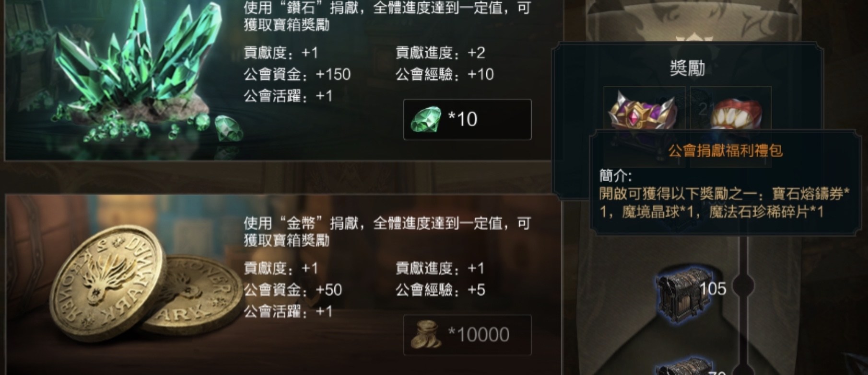
Task: Click the 105 progress milestone number
Action: tap(713, 288)
